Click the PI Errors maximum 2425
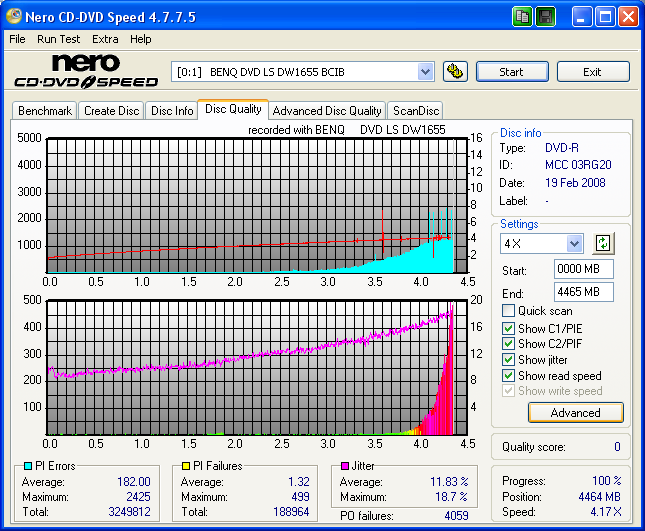 click(138, 496)
